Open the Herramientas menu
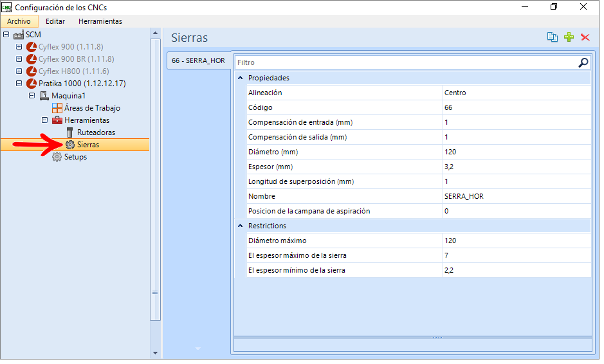The width and height of the screenshot is (604, 364). 100,21
